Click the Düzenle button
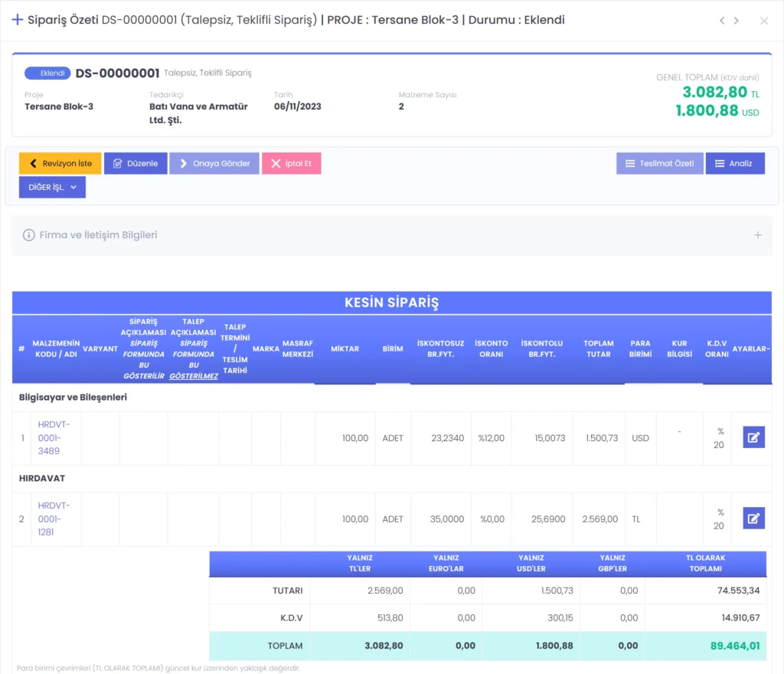This screenshot has width=784, height=674. click(x=136, y=163)
